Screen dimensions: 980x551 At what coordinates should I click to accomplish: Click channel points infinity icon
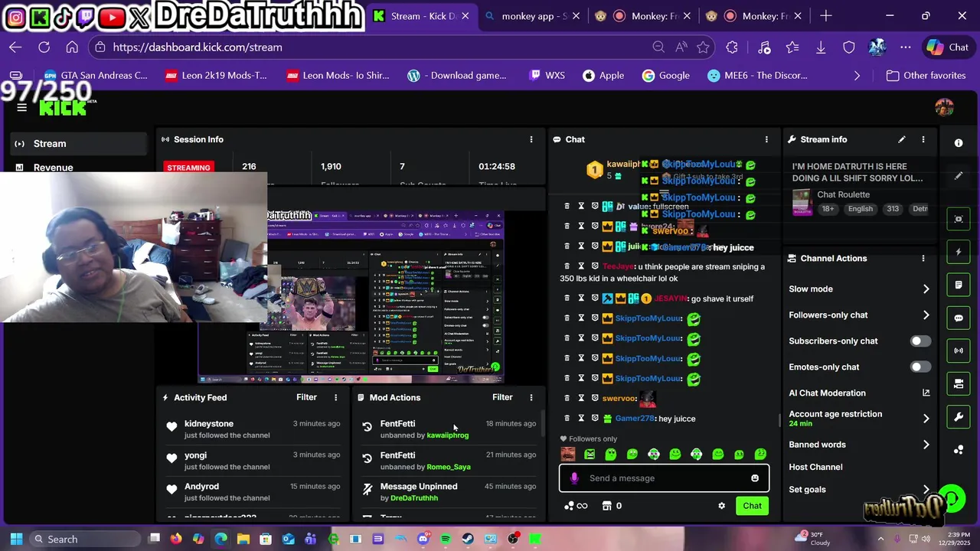(x=576, y=506)
